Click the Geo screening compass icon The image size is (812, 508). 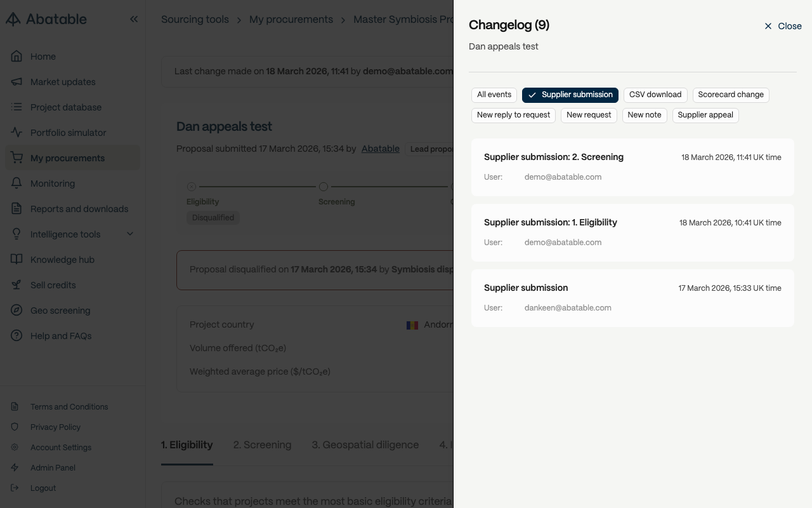coord(17,311)
